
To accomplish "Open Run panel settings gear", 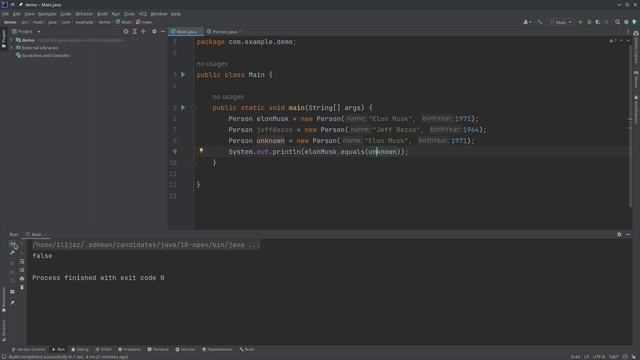I will [x=619, y=234].
